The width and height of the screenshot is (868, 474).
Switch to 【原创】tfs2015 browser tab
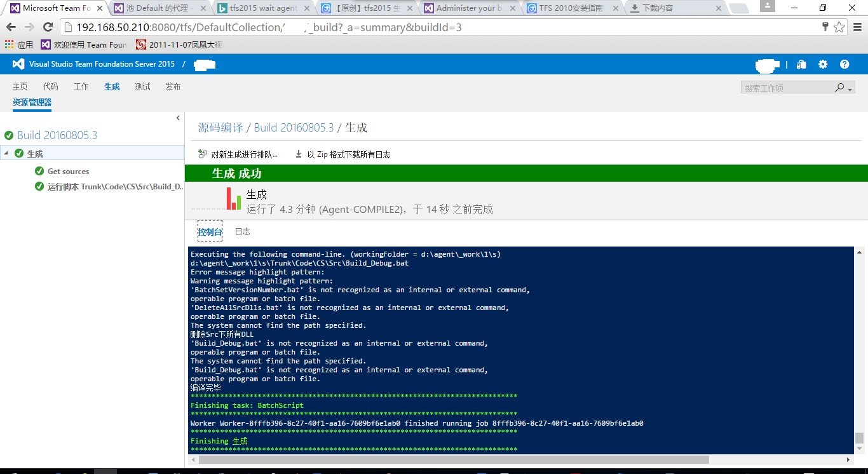tap(367, 8)
